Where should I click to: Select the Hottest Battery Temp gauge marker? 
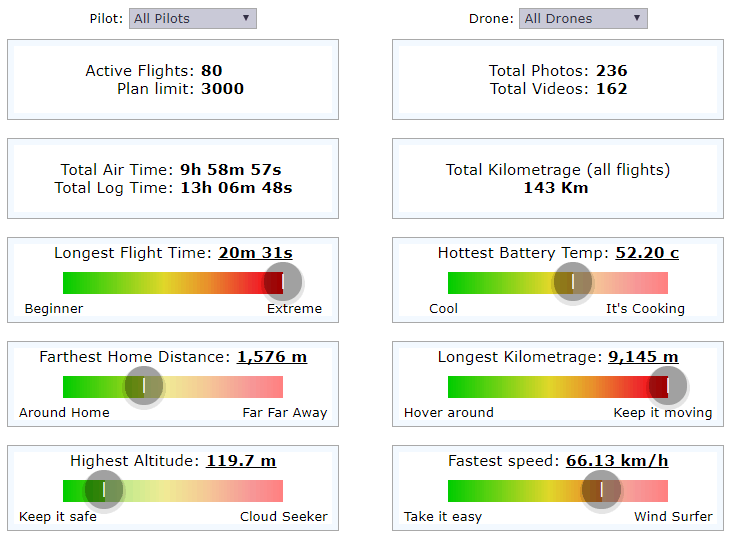(x=572, y=282)
